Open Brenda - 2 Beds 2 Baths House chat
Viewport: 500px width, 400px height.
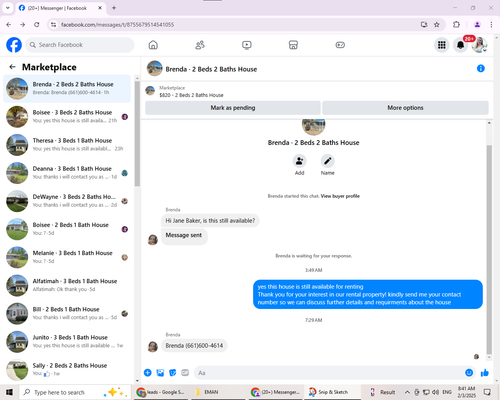[67, 88]
